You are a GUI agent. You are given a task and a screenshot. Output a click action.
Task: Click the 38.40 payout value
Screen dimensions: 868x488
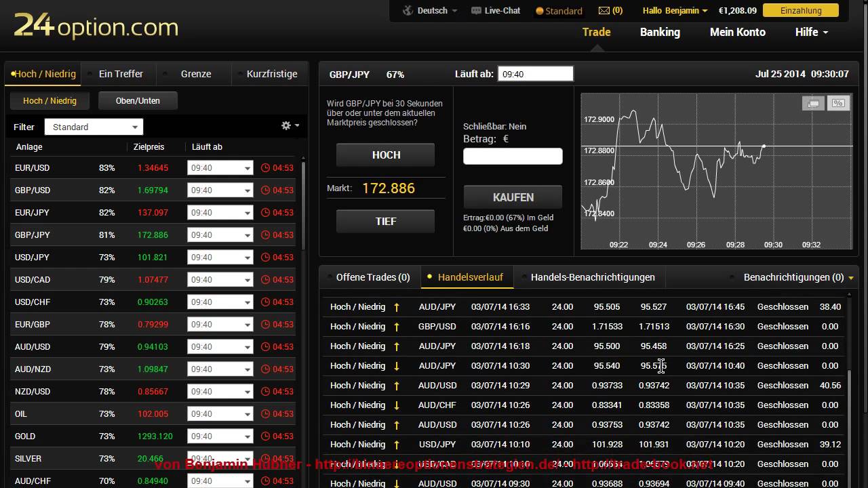point(830,307)
